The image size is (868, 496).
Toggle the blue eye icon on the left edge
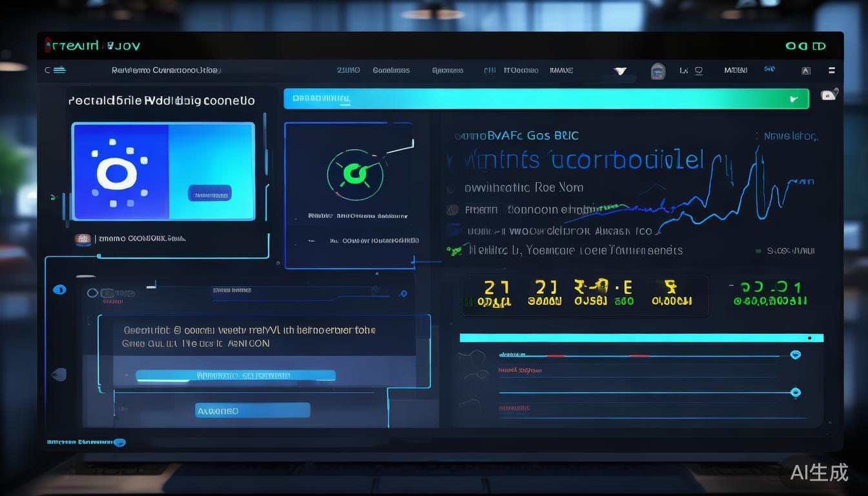point(59,290)
